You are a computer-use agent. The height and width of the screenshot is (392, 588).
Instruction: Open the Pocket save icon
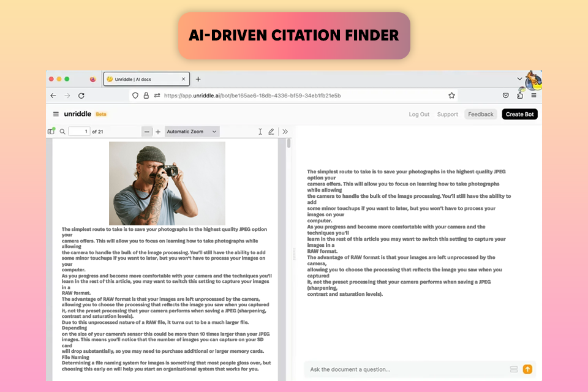pyautogui.click(x=505, y=96)
